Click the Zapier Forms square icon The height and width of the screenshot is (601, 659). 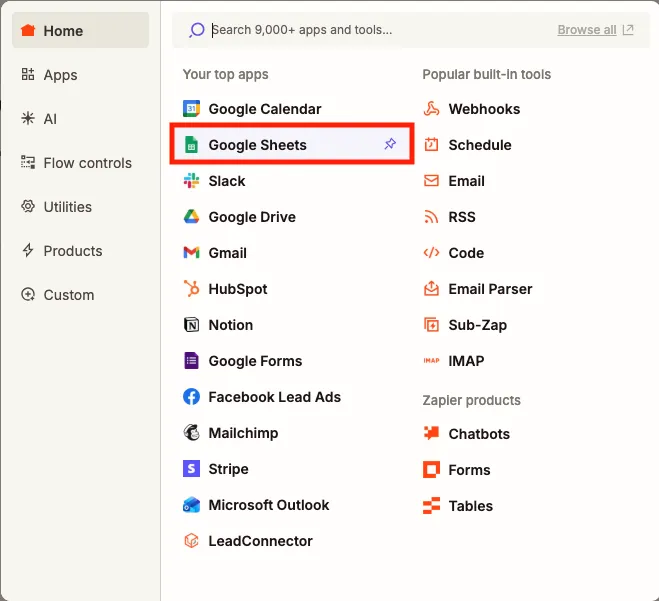point(431,469)
